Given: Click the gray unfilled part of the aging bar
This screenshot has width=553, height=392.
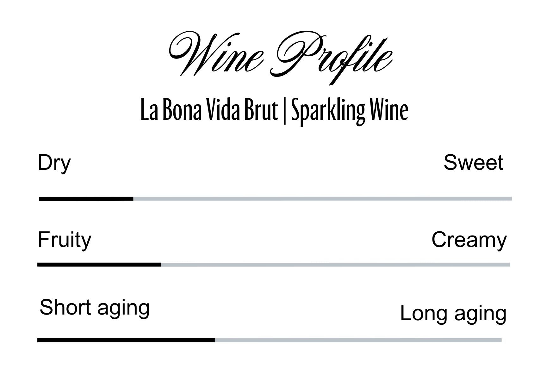Looking at the screenshot, I should (x=358, y=340).
